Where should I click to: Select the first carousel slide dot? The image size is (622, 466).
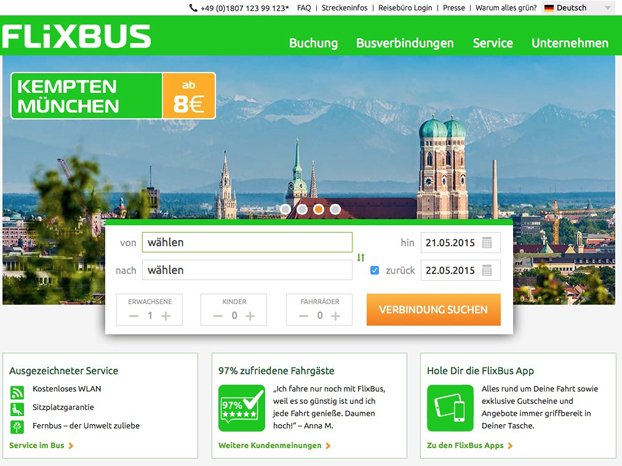tap(285, 209)
